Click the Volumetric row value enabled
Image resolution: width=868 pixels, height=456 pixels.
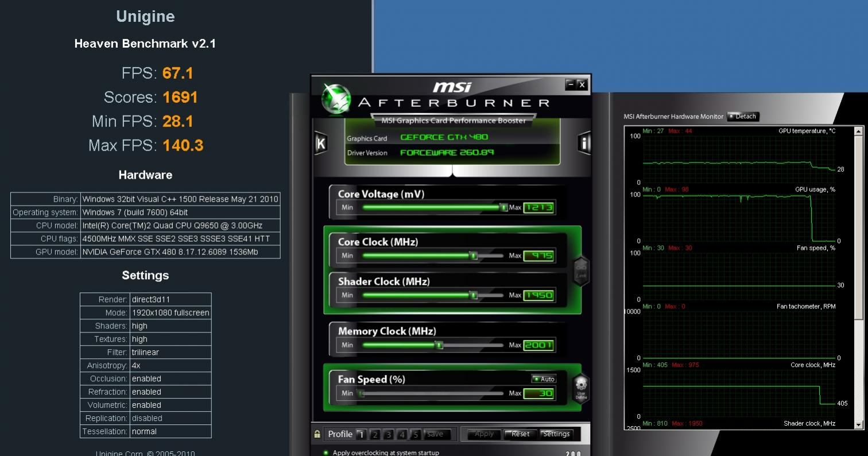170,405
